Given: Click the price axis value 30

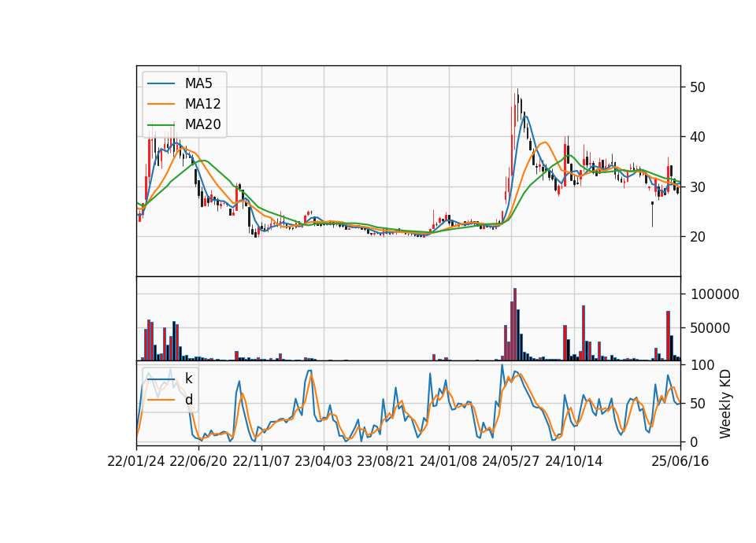Looking at the screenshot, I should 698,187.
